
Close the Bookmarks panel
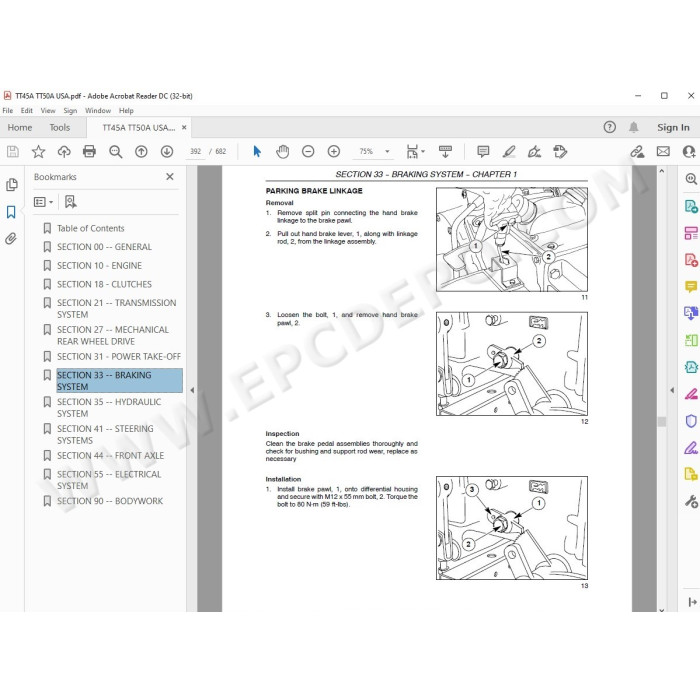(x=170, y=177)
